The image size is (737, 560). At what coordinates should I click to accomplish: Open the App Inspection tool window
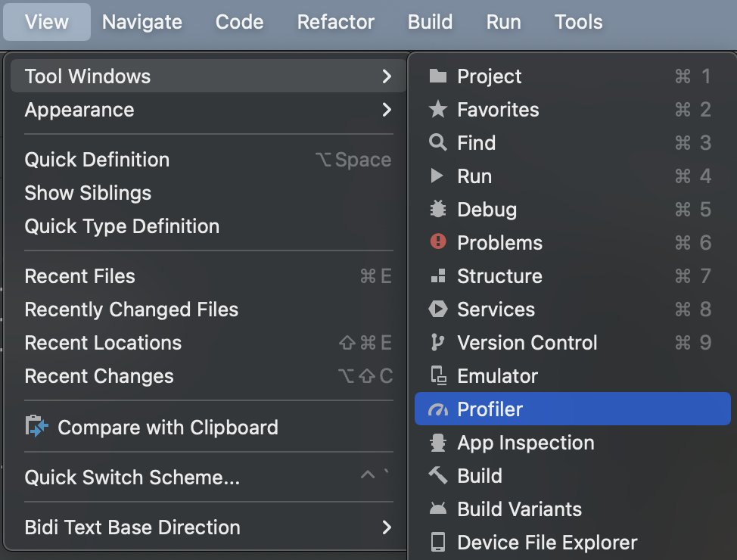pos(525,443)
